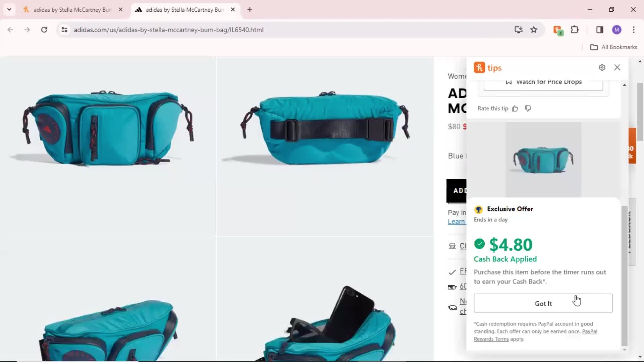Click the Honey exclusive offer badge icon
The width and height of the screenshot is (644, 362).
click(479, 209)
